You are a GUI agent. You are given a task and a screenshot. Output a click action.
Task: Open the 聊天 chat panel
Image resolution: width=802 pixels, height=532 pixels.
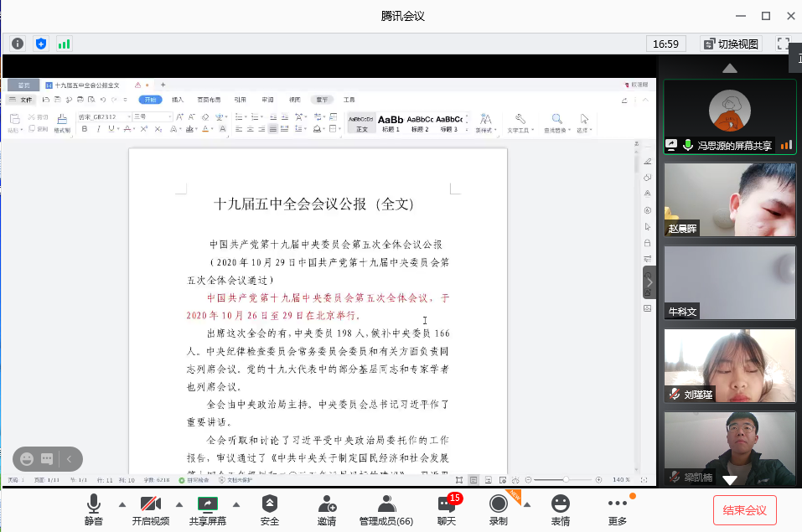click(447, 509)
